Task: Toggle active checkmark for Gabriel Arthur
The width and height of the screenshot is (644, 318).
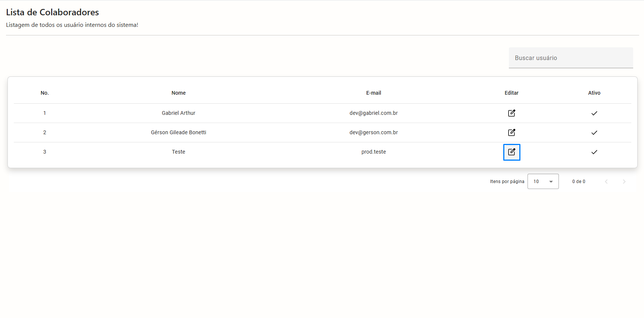Action: coord(594,113)
